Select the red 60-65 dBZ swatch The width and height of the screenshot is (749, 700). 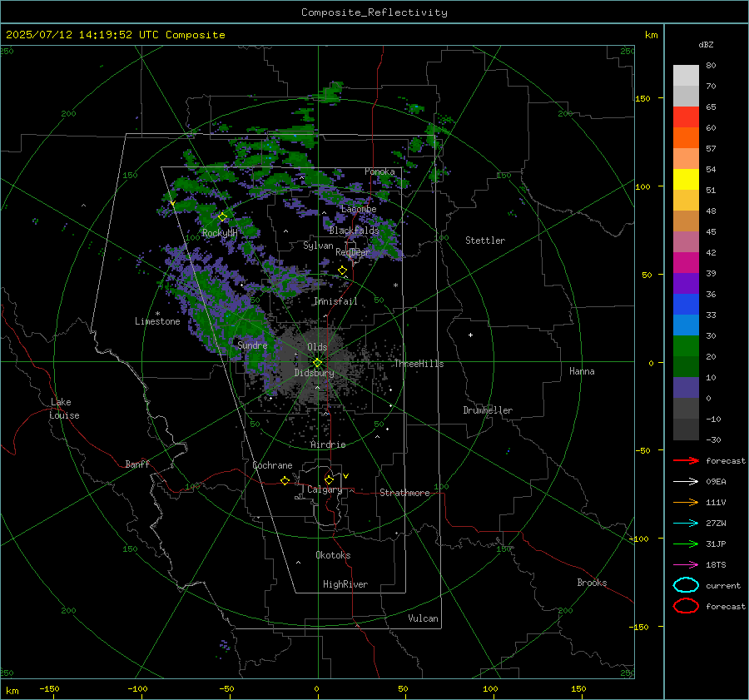pyautogui.click(x=686, y=117)
